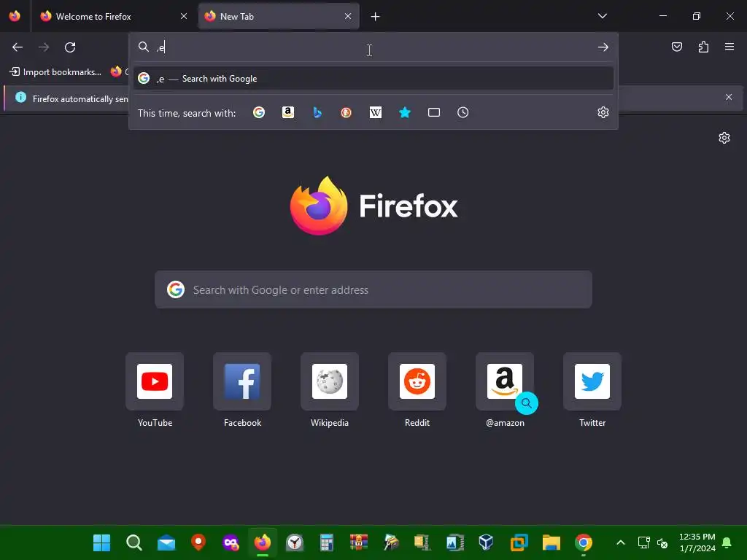Open the Firefox application menu

[x=729, y=47]
